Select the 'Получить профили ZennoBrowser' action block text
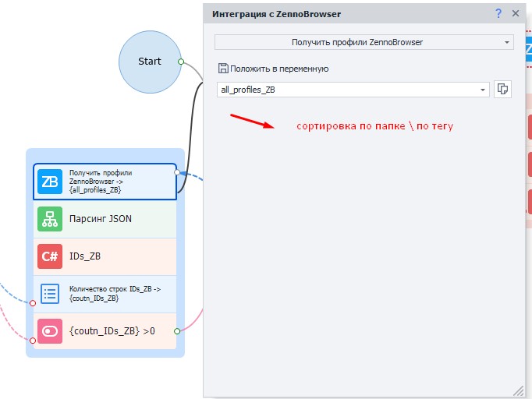Viewport: 532px width, 399px height. (x=101, y=182)
